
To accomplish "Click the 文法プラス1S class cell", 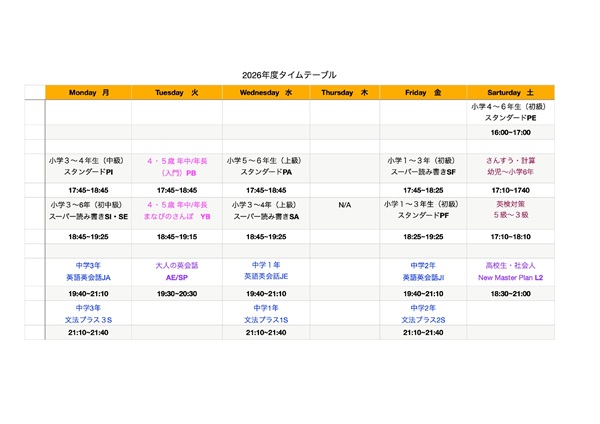I will pyautogui.click(x=266, y=314).
